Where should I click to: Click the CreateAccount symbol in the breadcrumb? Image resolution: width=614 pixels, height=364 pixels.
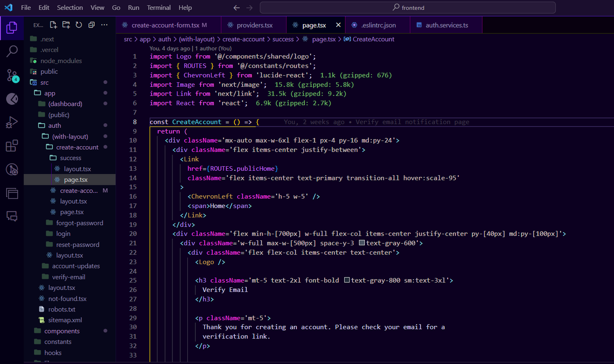tap(369, 39)
